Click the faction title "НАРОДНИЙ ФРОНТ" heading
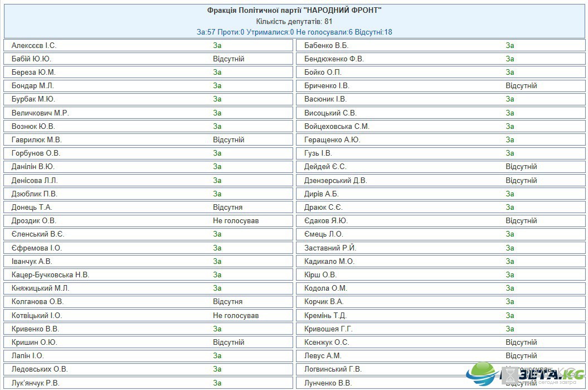588x390 pixels. [294, 10]
